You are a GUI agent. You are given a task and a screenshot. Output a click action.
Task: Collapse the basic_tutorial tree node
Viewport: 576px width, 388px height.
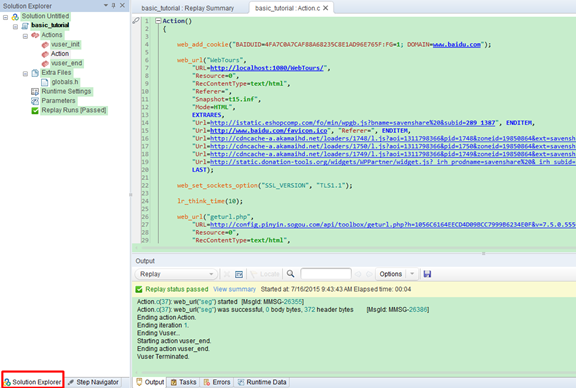click(x=15, y=26)
